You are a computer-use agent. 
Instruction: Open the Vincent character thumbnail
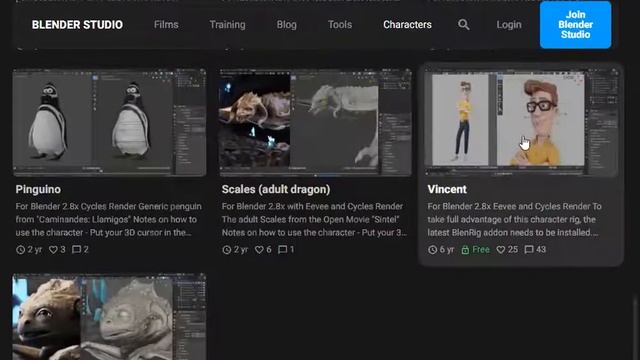[521, 122]
